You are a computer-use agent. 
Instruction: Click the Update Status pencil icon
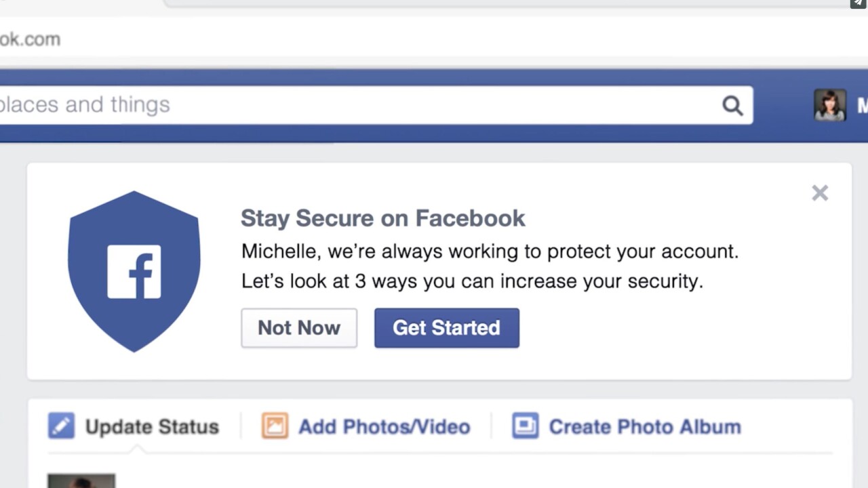coord(61,426)
